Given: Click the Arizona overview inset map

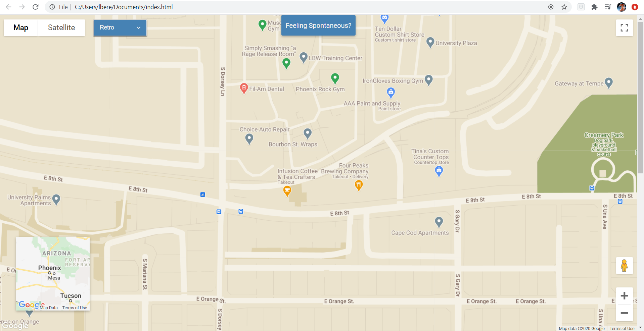Looking at the screenshot, I should [53, 274].
